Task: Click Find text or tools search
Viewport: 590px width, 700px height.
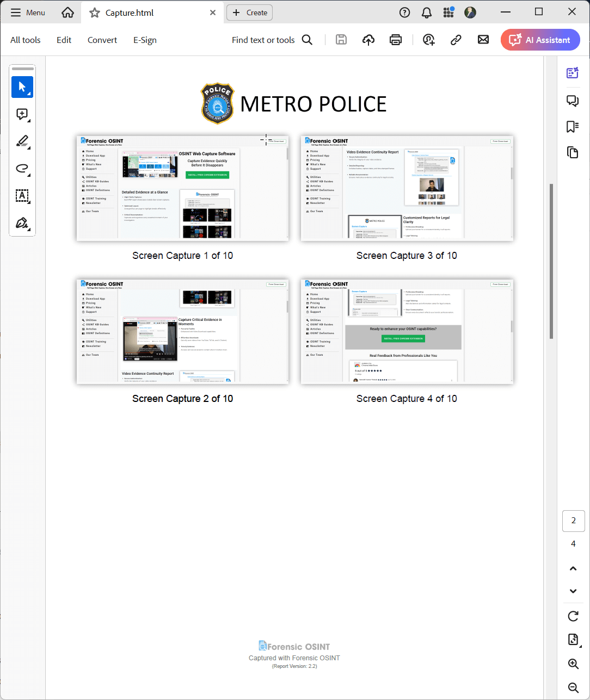Action: [272, 40]
